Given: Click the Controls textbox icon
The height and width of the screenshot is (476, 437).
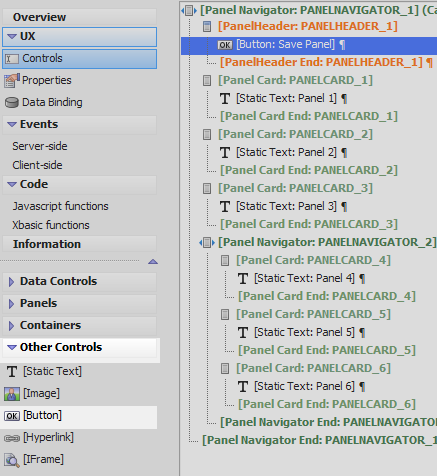Looking at the screenshot, I should 12,59.
